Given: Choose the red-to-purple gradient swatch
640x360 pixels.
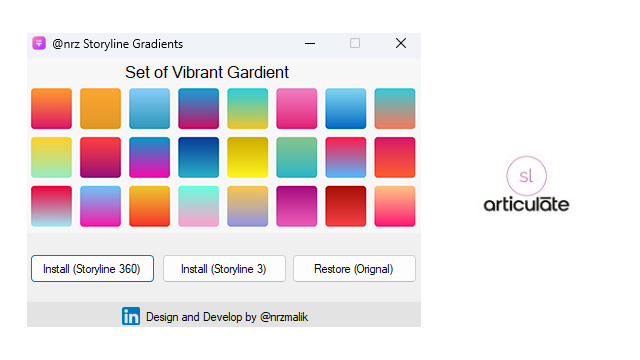Looking at the screenshot, I should 100,158.
